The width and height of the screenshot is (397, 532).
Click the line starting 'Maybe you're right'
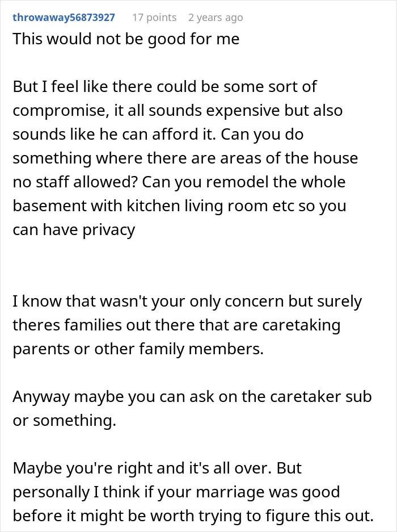[x=157, y=468]
